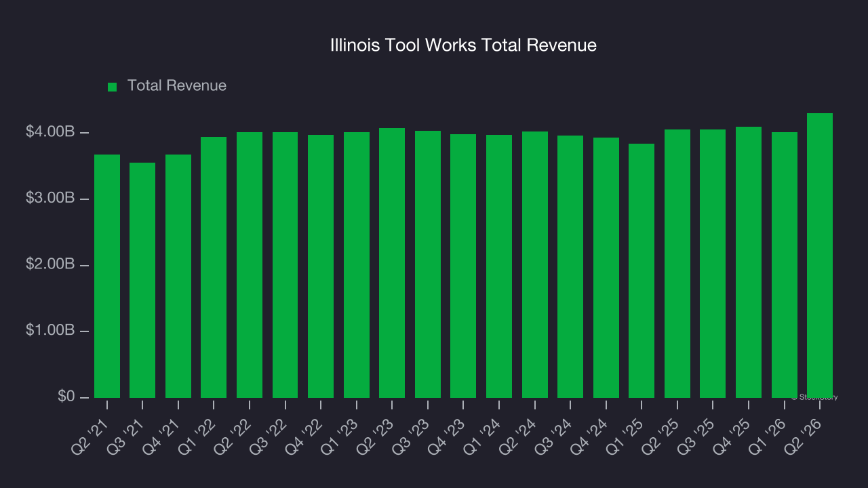Click the revenue bar for Q4 '25

(749, 262)
